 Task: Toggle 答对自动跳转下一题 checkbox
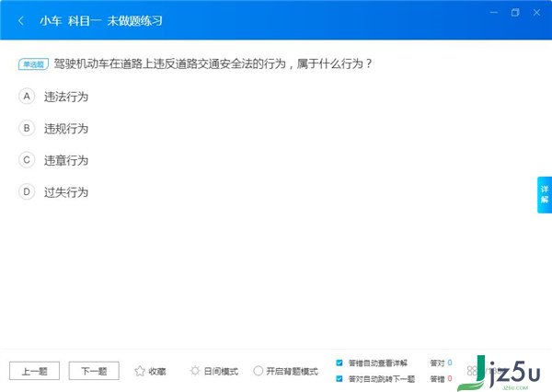[x=339, y=378]
